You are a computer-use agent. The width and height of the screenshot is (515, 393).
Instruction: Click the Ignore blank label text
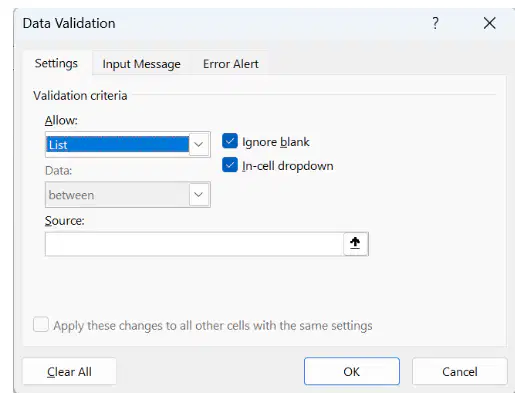click(276, 142)
